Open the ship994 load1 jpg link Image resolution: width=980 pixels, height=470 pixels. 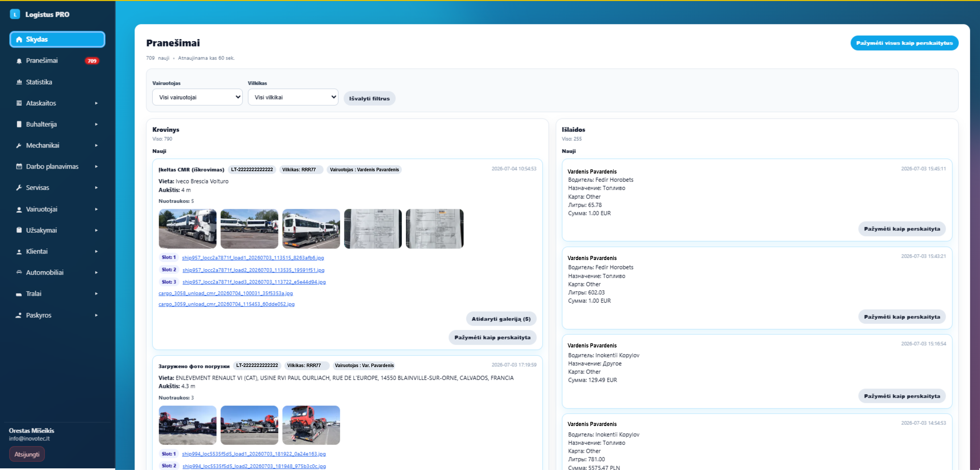tap(254, 454)
